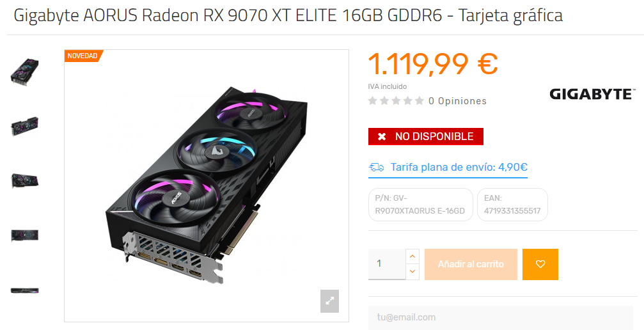The height and width of the screenshot is (330, 644).
Task: Select third graphics card thumbnail
Action: pos(25,181)
